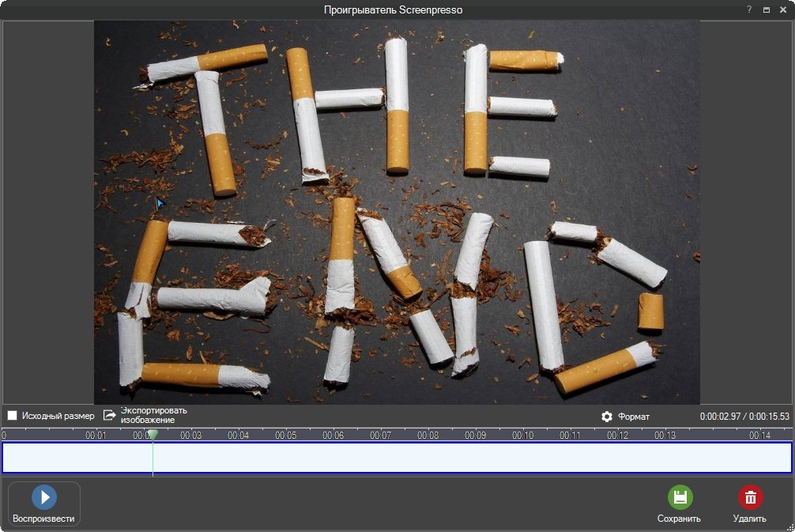
Task: Click the 00:01 mark on the ruler
Action: [x=96, y=435]
